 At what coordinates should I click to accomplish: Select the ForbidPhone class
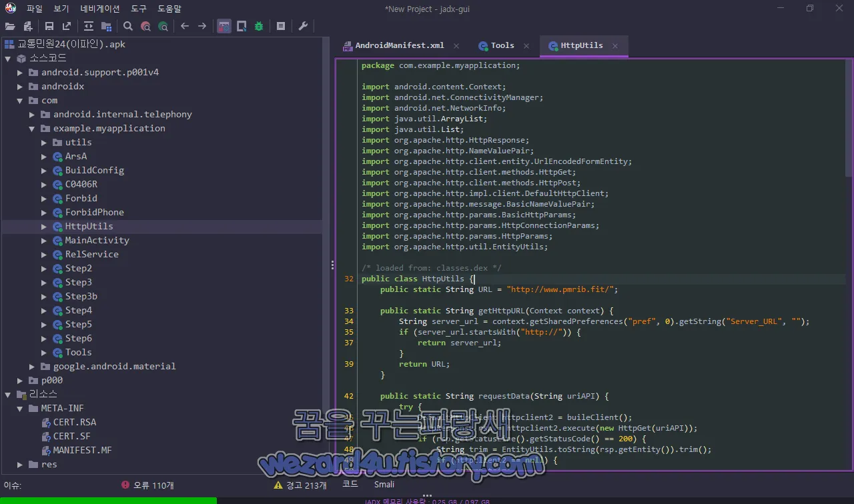[x=94, y=212]
